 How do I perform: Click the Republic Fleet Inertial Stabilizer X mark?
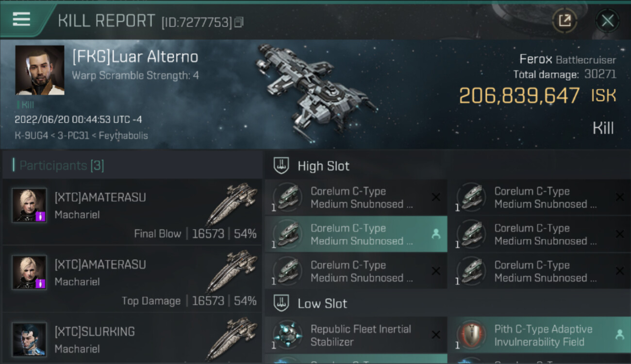pyautogui.click(x=436, y=335)
